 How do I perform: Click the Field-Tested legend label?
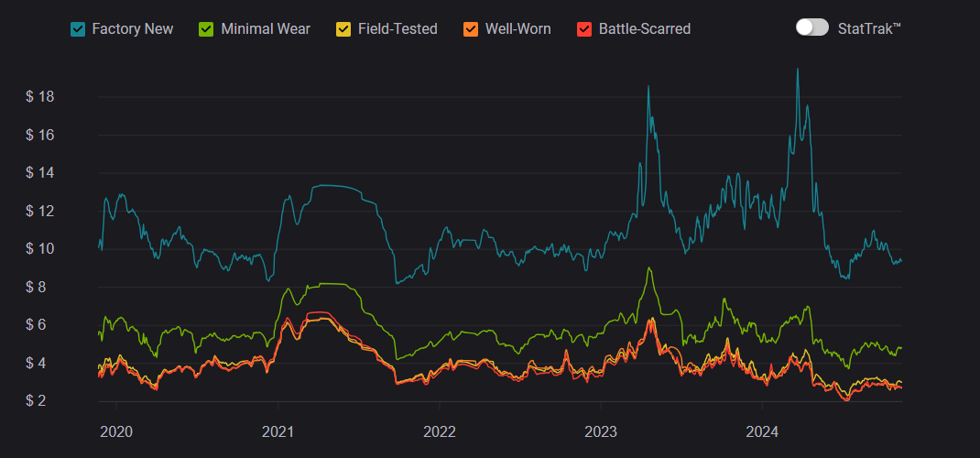point(397,29)
